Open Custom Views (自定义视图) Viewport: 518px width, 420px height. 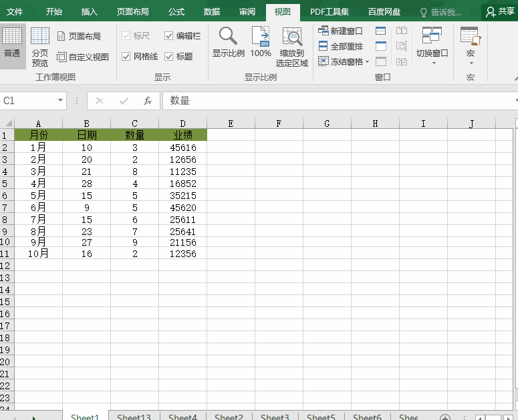[83, 57]
